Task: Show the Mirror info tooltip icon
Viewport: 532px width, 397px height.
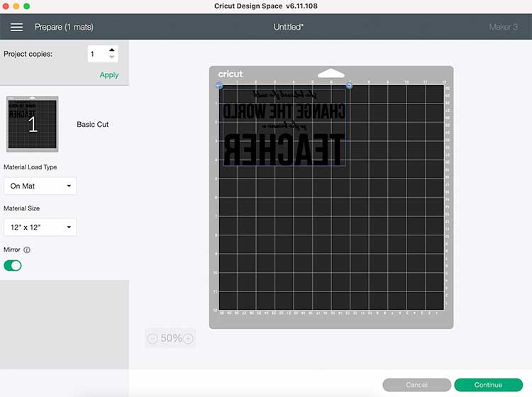Action: (x=27, y=250)
